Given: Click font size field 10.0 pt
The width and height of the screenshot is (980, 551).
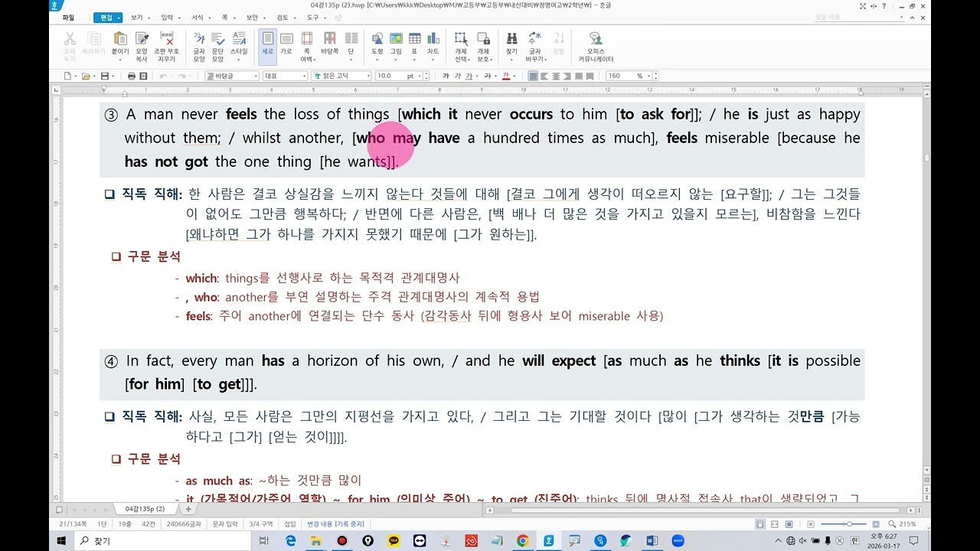Looking at the screenshot, I should tap(394, 76).
